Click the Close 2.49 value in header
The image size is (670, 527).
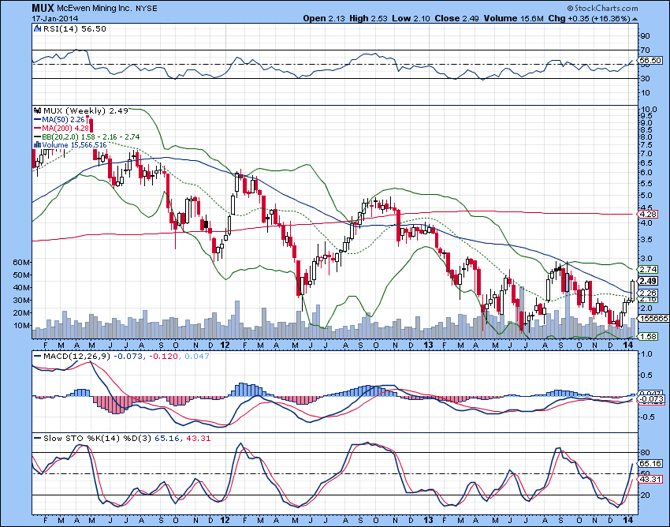point(457,18)
